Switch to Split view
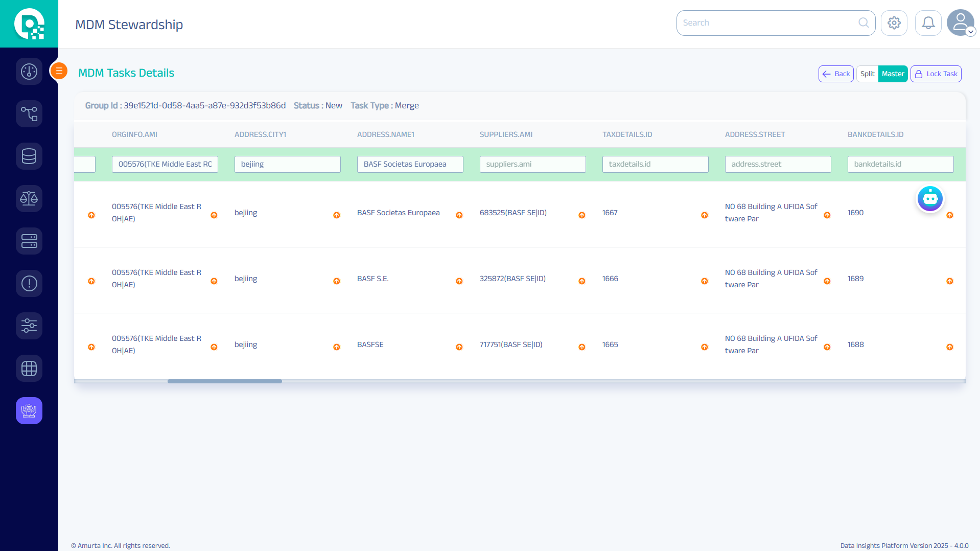This screenshot has height=551, width=980. (x=867, y=74)
